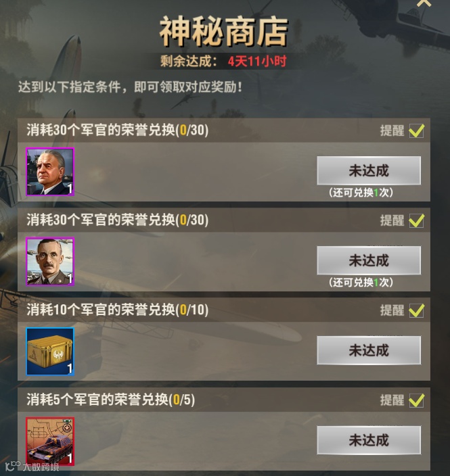This screenshot has width=450, height=476.
Task: Tap the red 4天11小时 countdown timer
Action: [257, 62]
